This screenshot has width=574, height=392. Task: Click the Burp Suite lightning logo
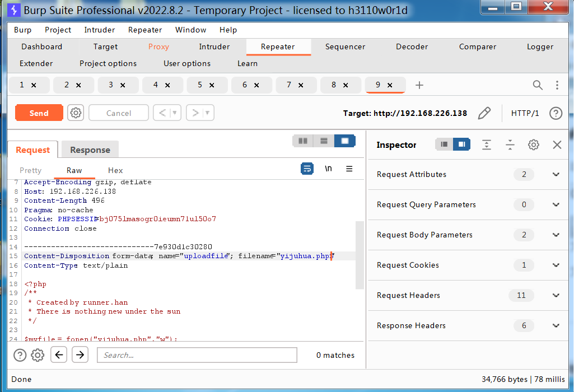14,10
